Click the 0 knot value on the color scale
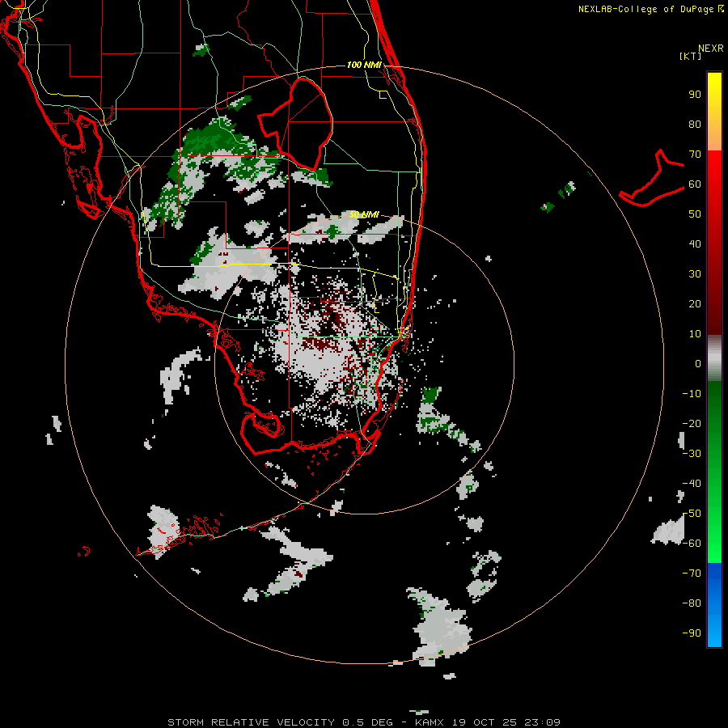Screen dimensions: 728x728 pyautogui.click(x=698, y=364)
